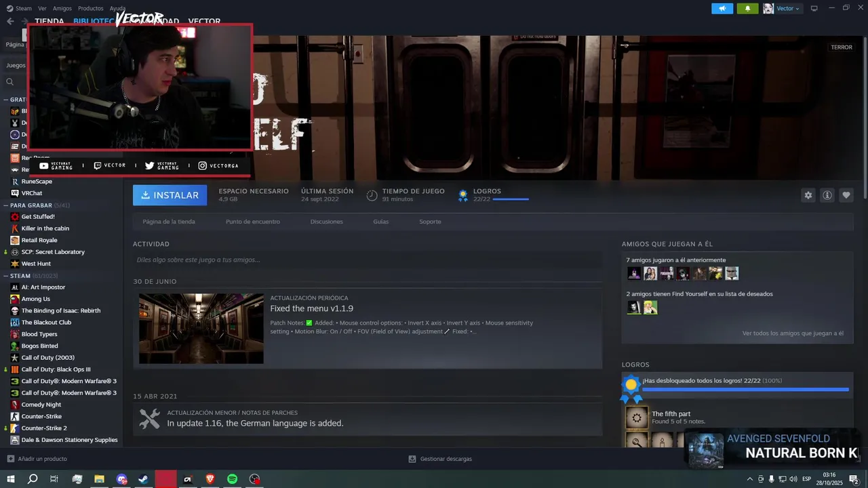Open Spotify in taskbar
Image resolution: width=868 pixels, height=488 pixels.
232,479
